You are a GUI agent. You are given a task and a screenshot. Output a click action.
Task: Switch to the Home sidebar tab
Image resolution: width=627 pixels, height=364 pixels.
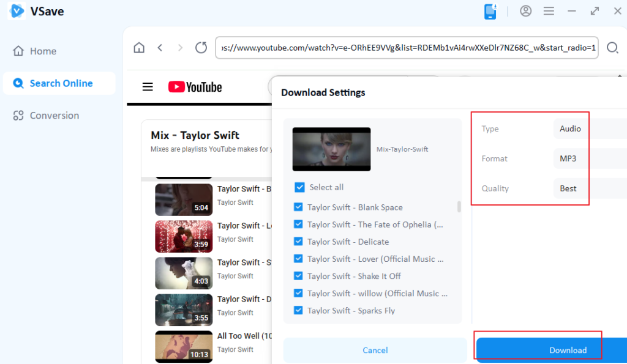pos(42,51)
